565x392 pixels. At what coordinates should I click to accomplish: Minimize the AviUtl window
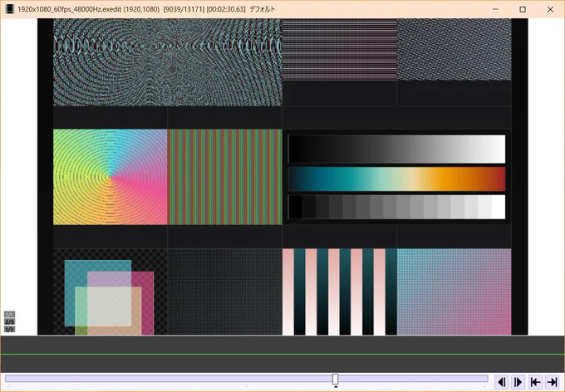[x=495, y=9]
